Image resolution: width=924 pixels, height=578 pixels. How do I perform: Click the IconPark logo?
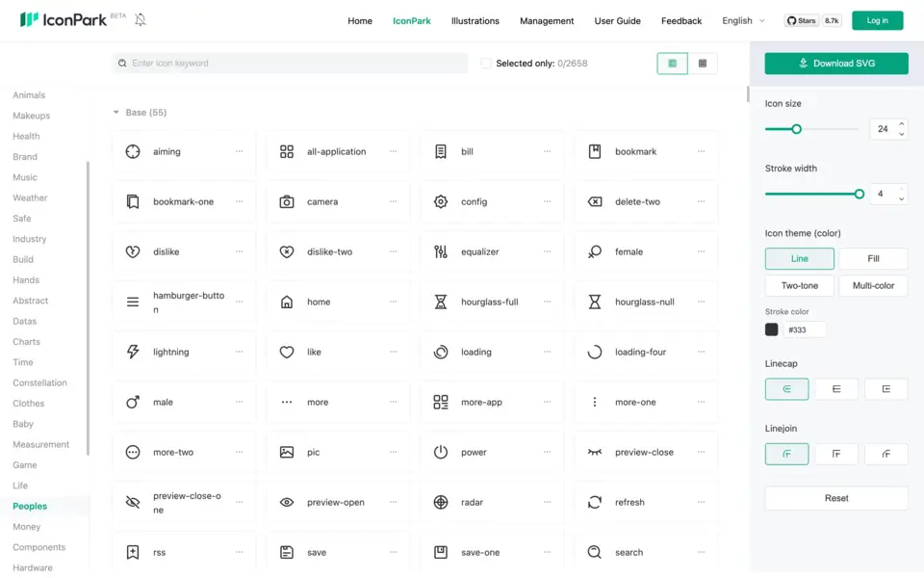64,19
